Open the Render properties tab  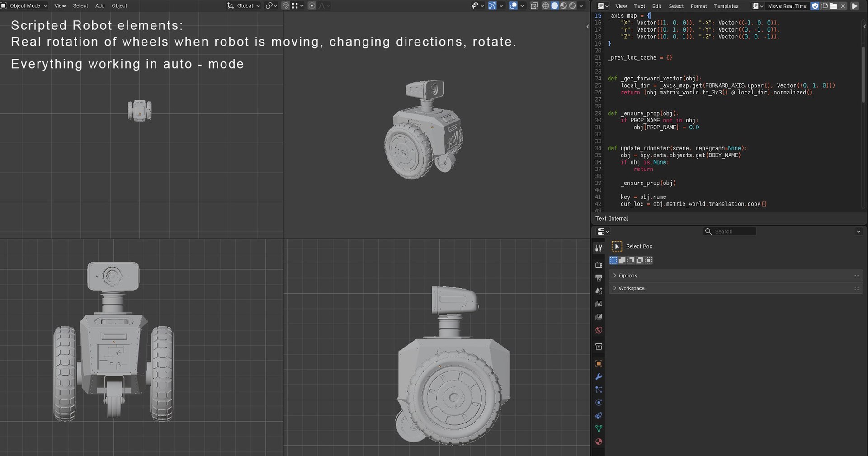pos(599,265)
